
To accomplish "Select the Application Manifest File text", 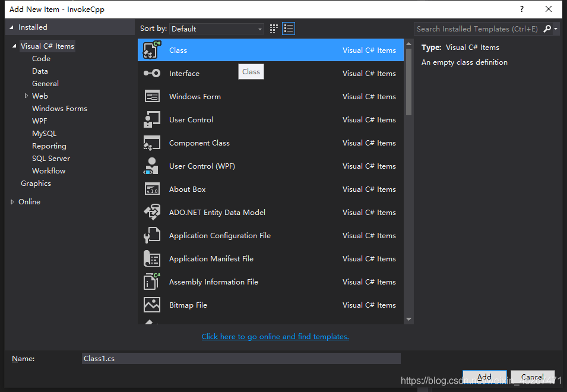I will [x=211, y=258].
